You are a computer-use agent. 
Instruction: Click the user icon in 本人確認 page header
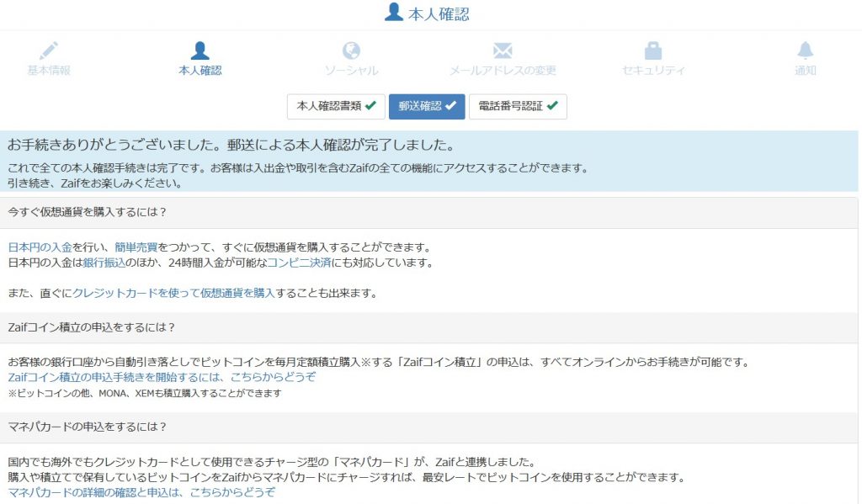click(x=394, y=12)
